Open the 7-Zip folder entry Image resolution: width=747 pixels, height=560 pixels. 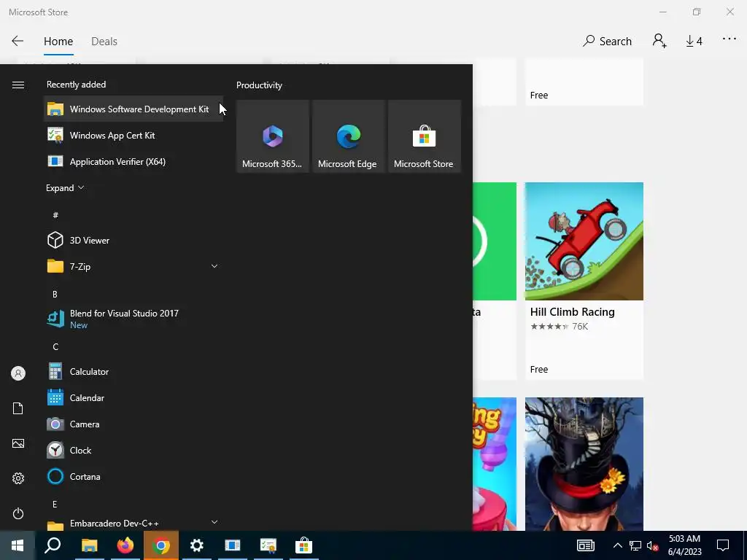(x=133, y=266)
